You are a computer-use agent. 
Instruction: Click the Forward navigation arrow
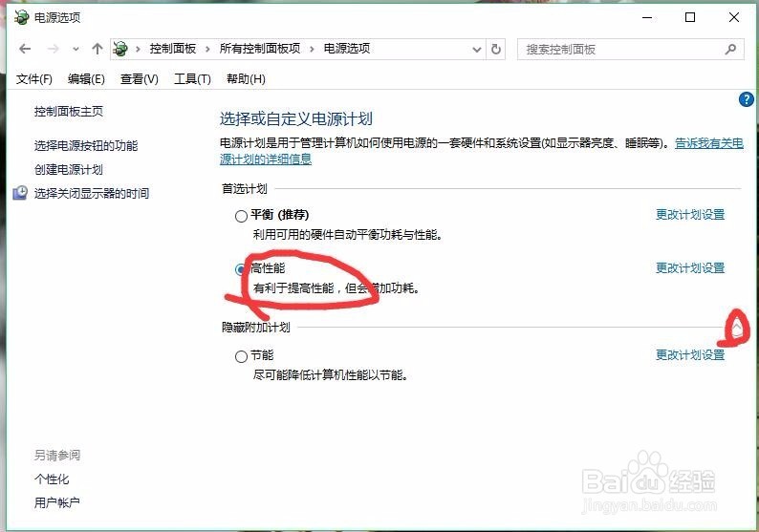click(x=54, y=49)
